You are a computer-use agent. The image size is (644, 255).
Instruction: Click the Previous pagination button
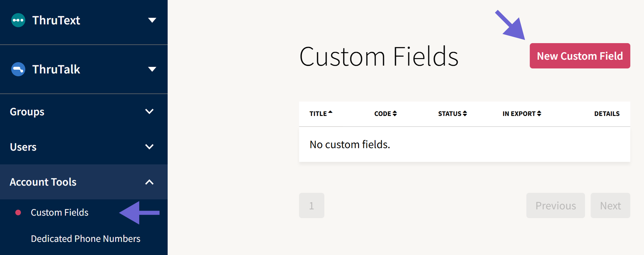(x=555, y=205)
